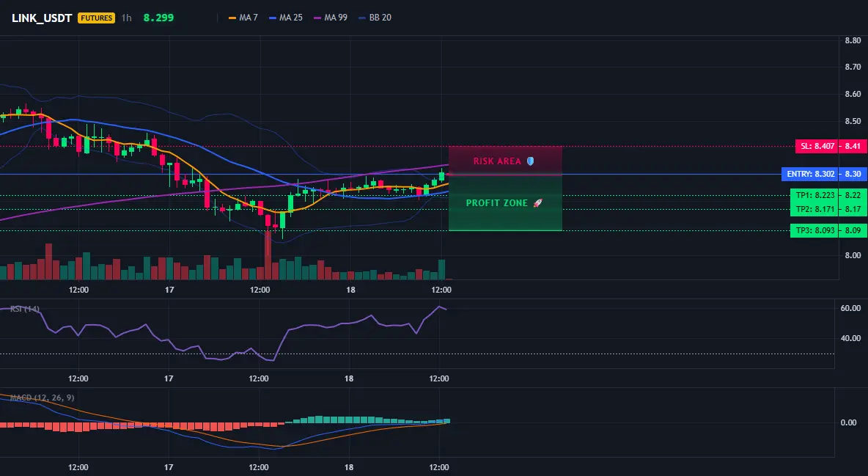Click the RSI (14) indicator label
868x476 pixels.
pos(25,309)
